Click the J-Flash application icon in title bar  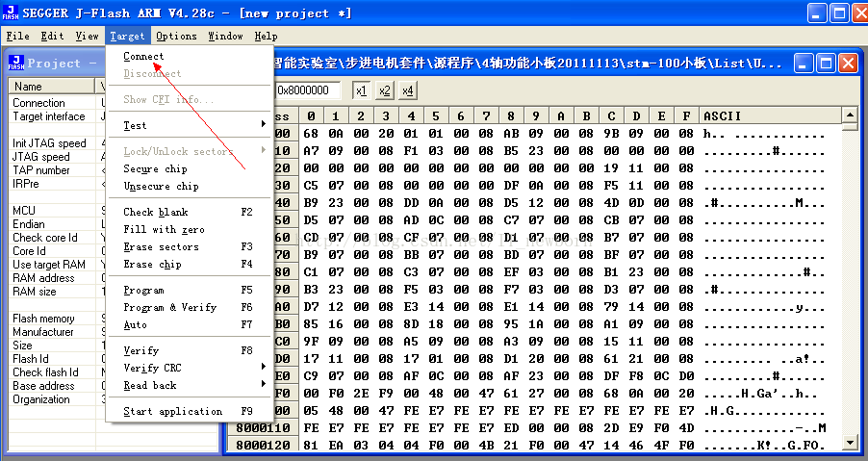point(11,13)
